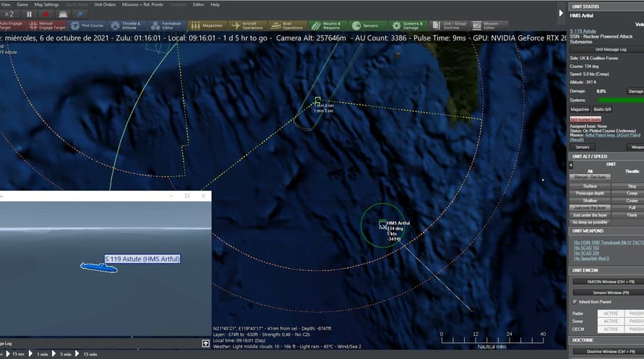Click the Sensors button in unit status
Screen dimensions: 644x359
[582, 147]
